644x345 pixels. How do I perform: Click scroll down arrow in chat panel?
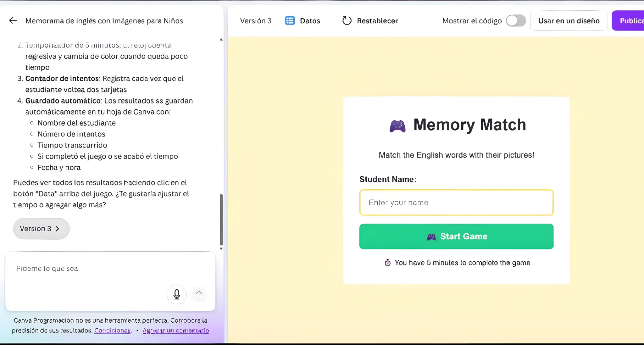click(221, 248)
